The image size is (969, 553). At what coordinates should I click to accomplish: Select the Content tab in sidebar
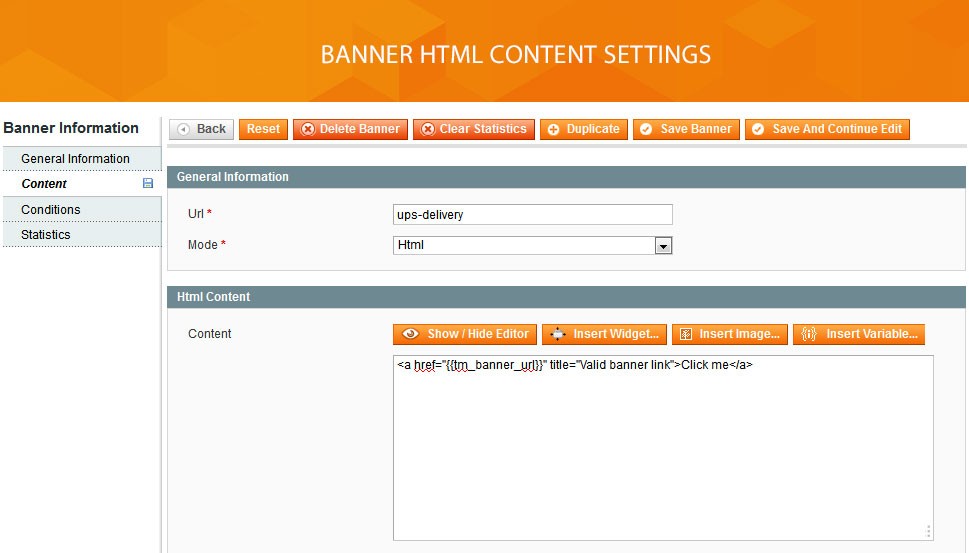coord(45,184)
